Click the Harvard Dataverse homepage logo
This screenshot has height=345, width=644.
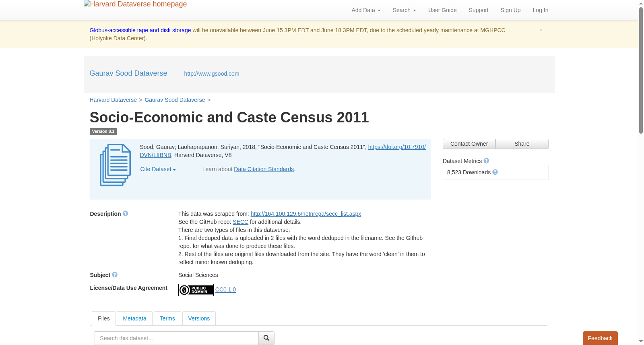[135, 4]
